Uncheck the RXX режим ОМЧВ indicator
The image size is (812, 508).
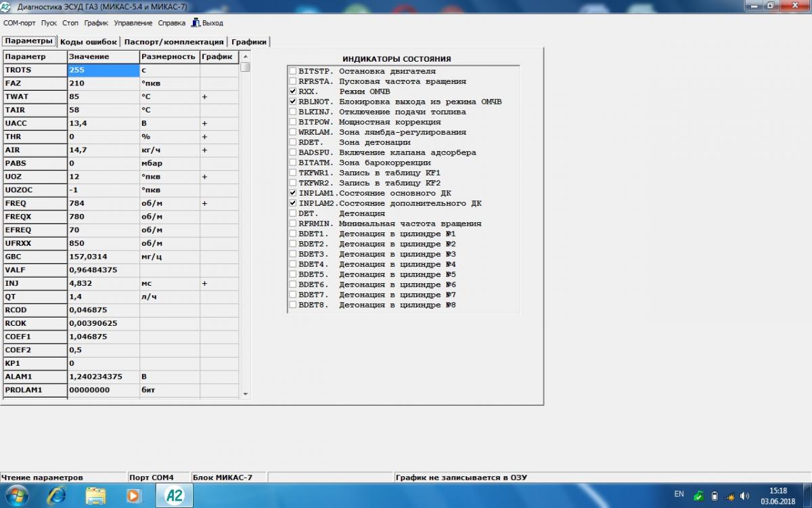293,91
